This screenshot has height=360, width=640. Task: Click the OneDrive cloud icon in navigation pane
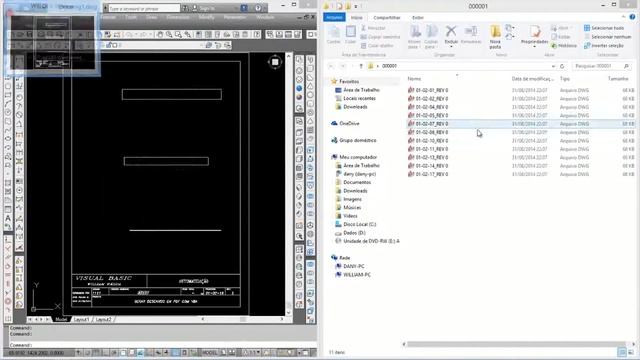tap(334, 123)
